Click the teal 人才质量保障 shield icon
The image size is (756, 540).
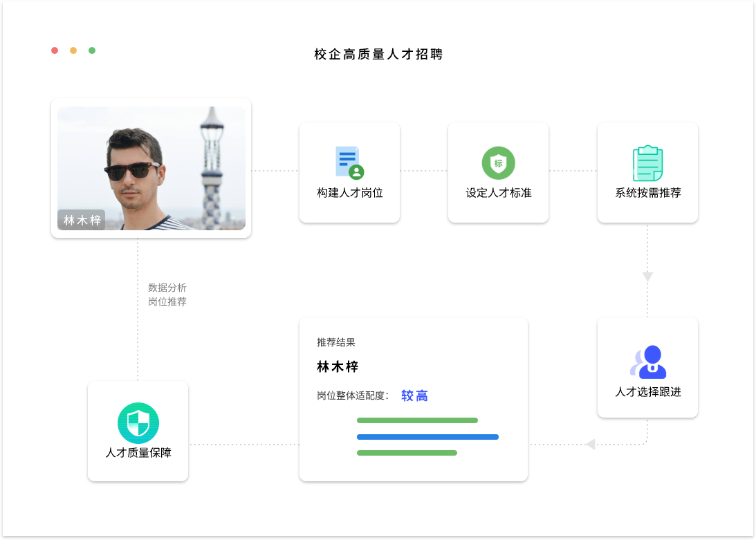tap(138, 422)
